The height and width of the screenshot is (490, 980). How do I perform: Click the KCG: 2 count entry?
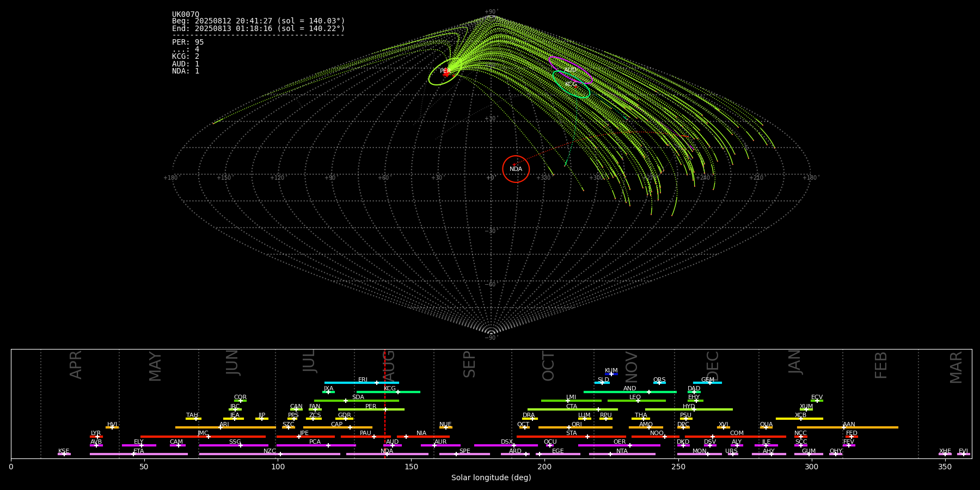point(186,57)
